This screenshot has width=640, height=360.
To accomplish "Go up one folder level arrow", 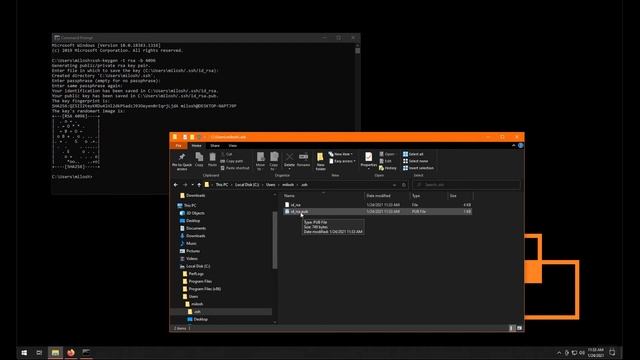I will pyautogui.click(x=199, y=185).
